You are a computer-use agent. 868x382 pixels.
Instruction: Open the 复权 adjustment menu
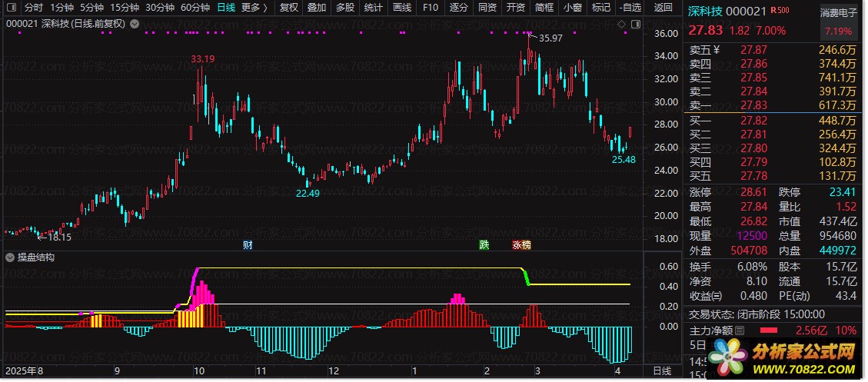(x=289, y=8)
